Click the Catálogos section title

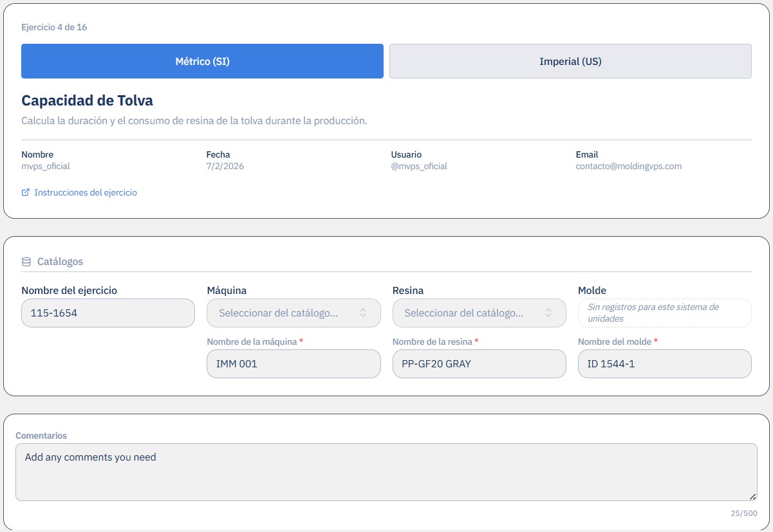click(60, 262)
